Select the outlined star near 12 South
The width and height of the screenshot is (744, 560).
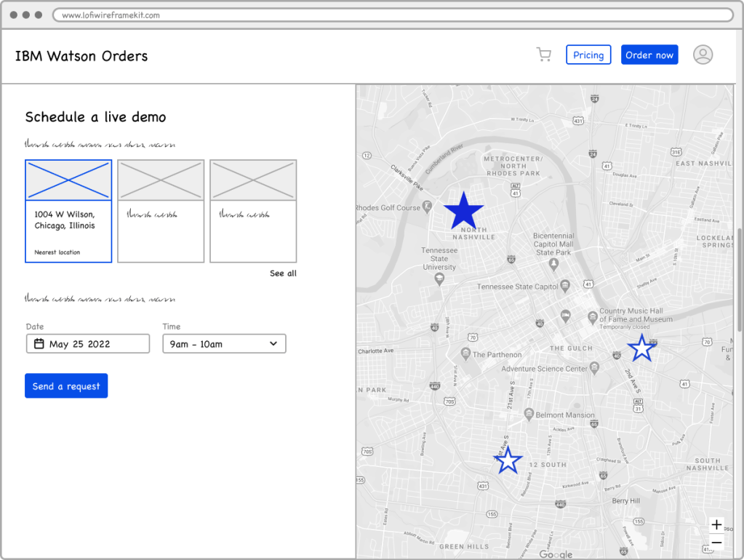508,460
